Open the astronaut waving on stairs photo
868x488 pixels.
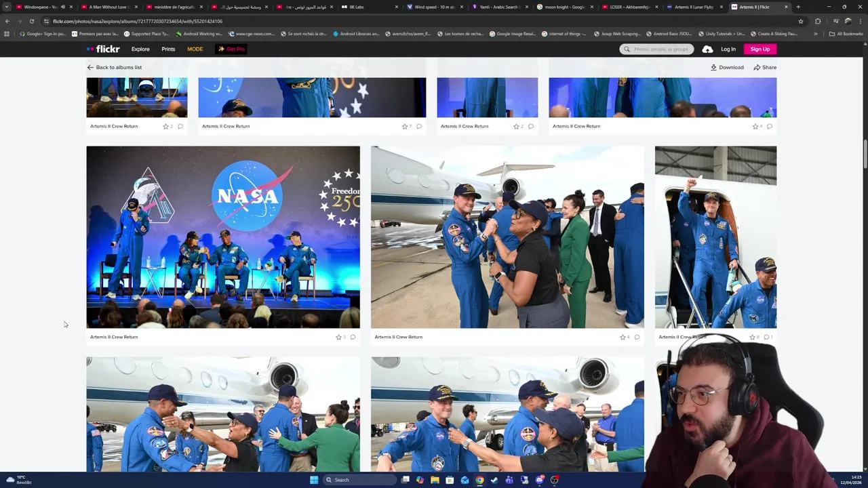[715, 237]
